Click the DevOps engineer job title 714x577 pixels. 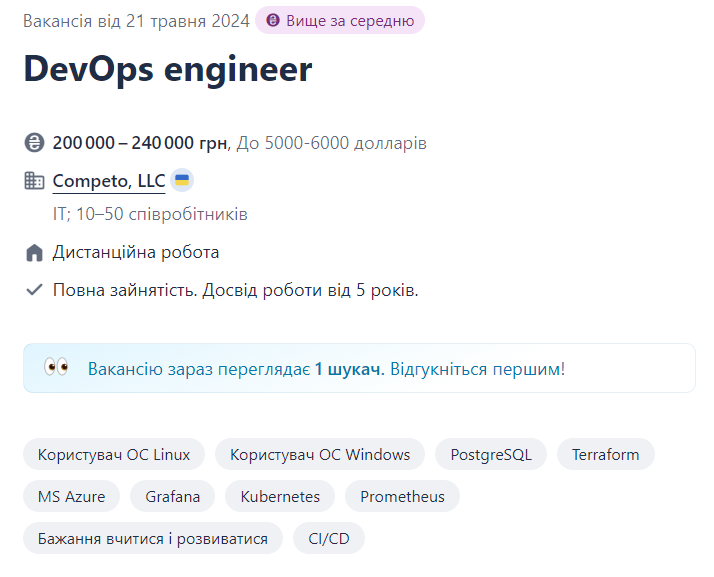coord(168,70)
